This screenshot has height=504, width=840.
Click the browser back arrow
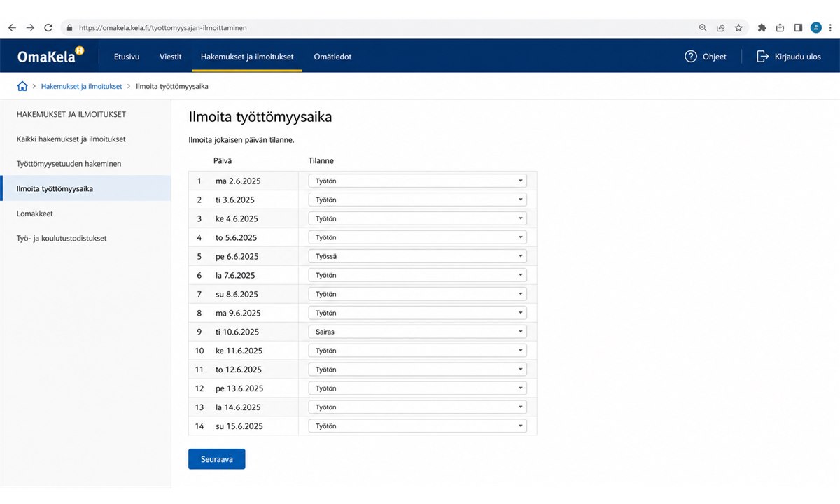coord(12,28)
